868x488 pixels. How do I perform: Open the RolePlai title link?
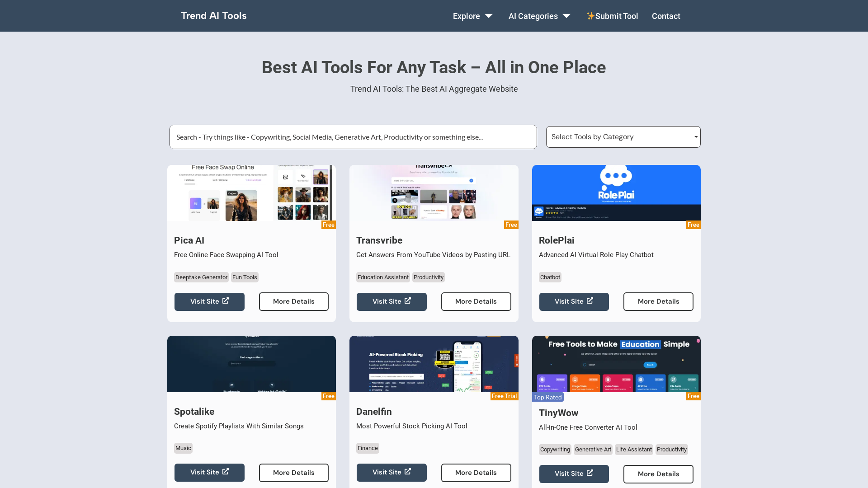coord(557,240)
